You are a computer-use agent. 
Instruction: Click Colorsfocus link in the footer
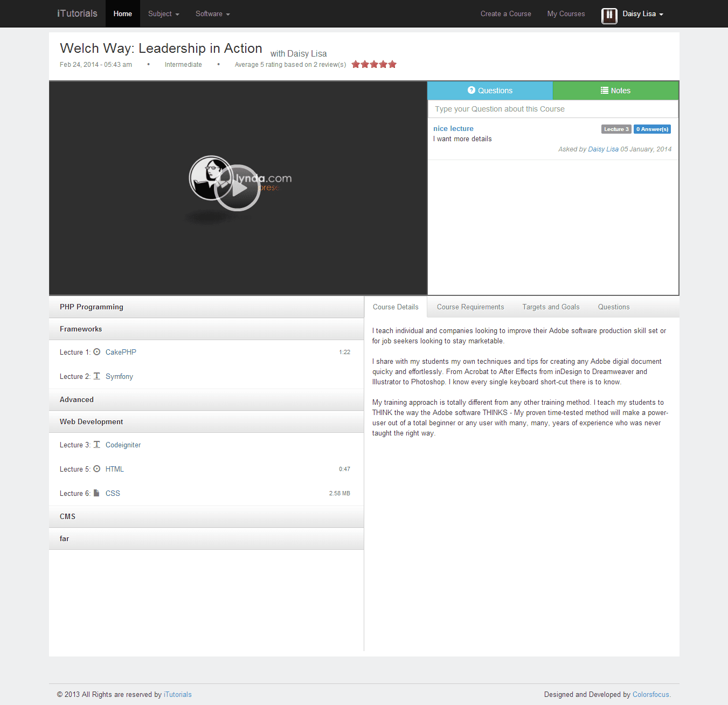pyautogui.click(x=651, y=694)
